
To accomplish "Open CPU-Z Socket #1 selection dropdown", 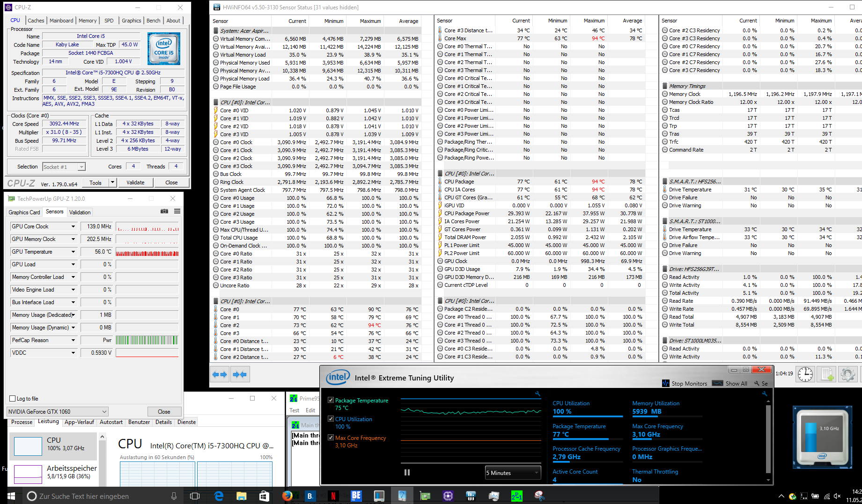I will (x=64, y=167).
